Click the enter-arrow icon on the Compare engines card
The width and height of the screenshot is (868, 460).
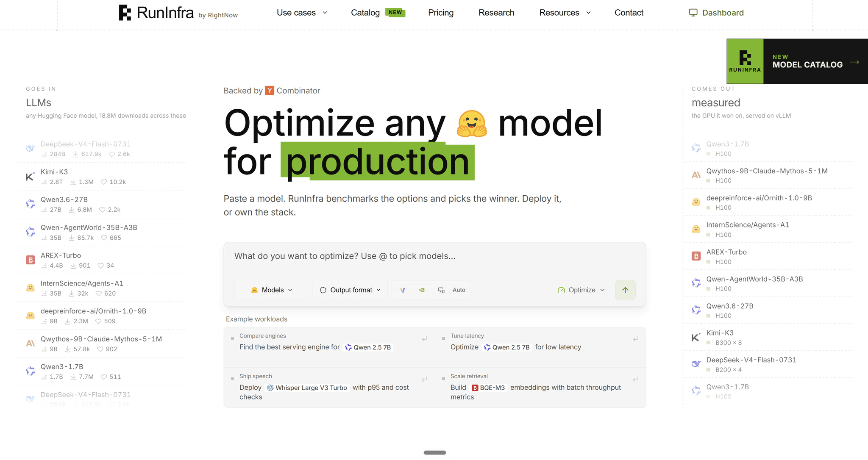click(x=424, y=339)
